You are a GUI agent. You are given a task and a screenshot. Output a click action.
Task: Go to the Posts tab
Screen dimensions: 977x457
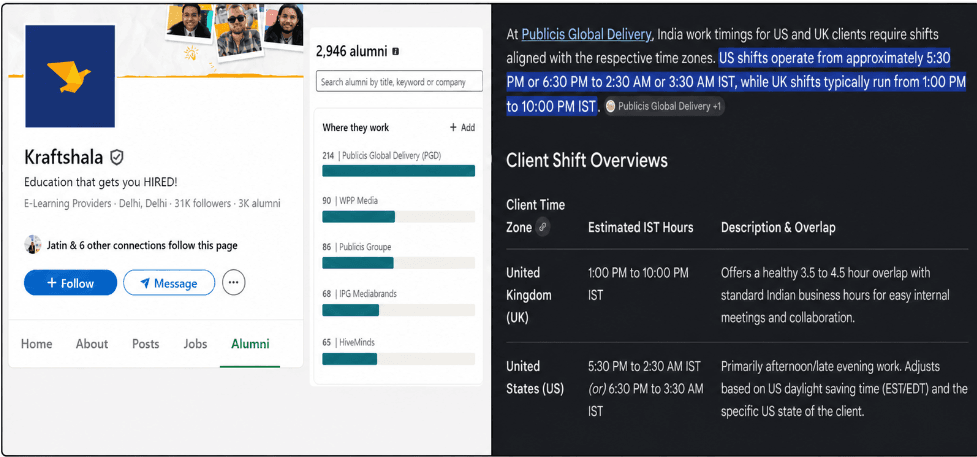coord(146,344)
